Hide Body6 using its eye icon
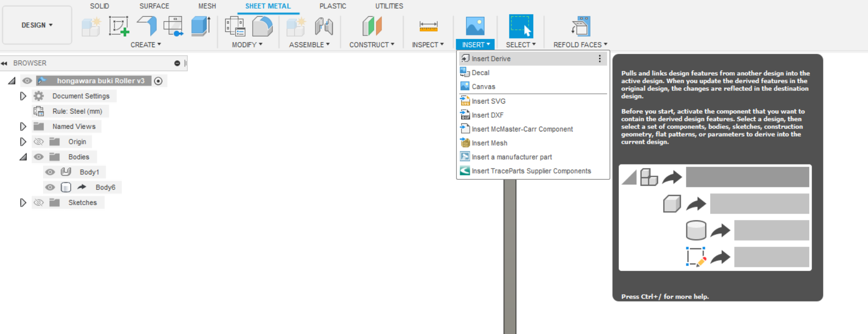868x334 pixels. click(50, 187)
